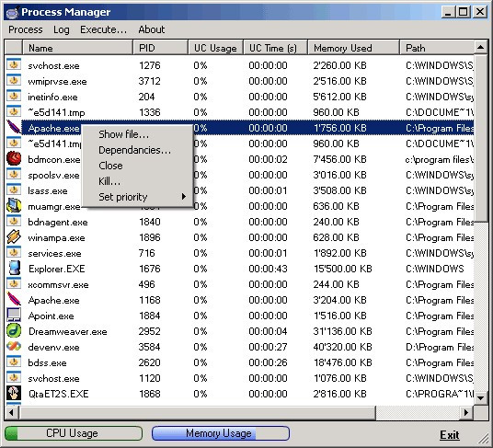Click the Apoint.exe touchpad icon

[x=14, y=315]
